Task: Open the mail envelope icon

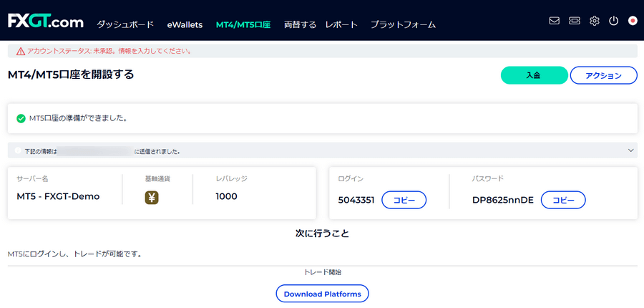Action: tap(555, 21)
